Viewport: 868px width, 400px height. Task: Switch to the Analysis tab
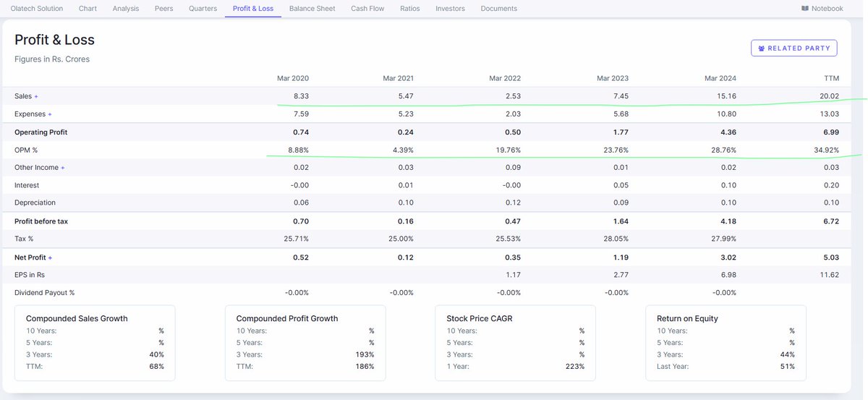point(126,9)
